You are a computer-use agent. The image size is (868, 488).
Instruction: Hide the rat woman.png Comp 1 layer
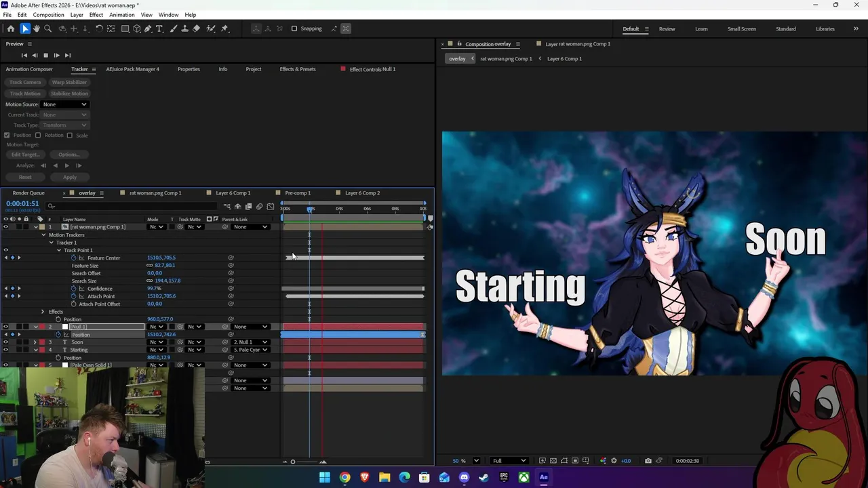[5, 227]
